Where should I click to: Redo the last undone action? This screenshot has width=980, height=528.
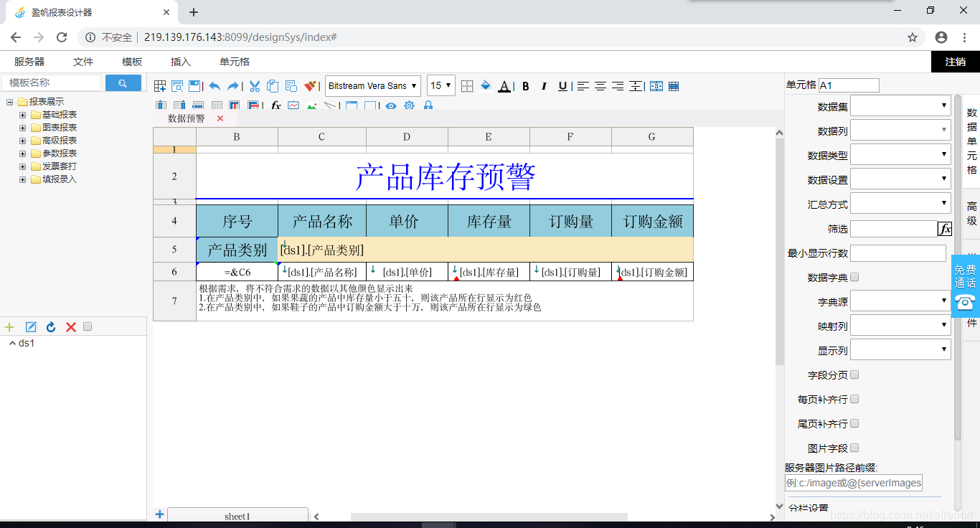pos(233,86)
